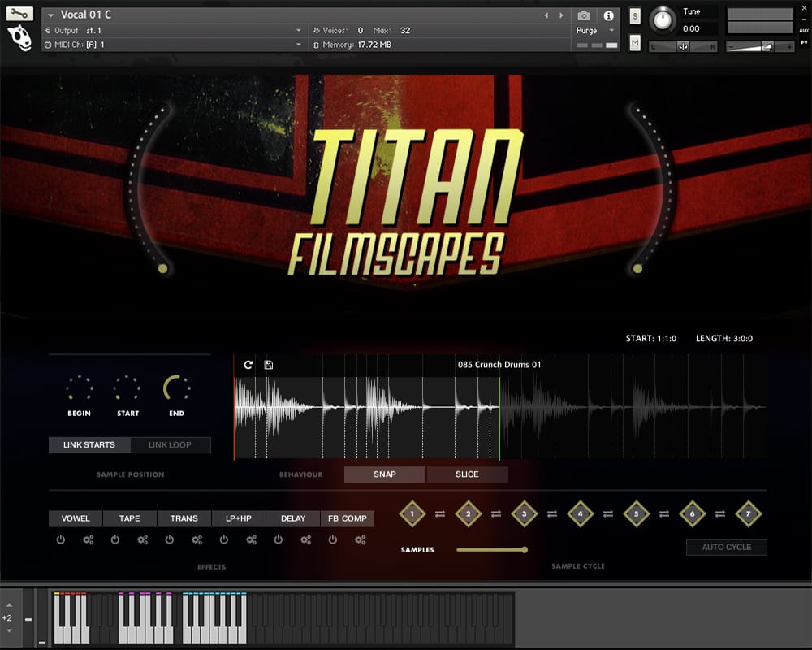Image resolution: width=812 pixels, height=650 pixels.
Task: Switch to SLICE behaviour mode
Action: 467,474
